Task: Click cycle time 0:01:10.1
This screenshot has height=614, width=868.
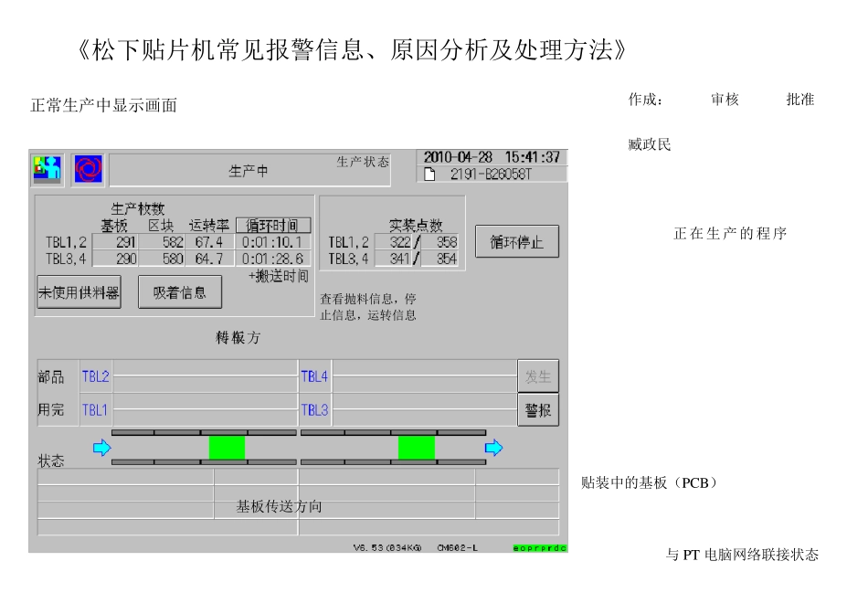Action: point(272,242)
